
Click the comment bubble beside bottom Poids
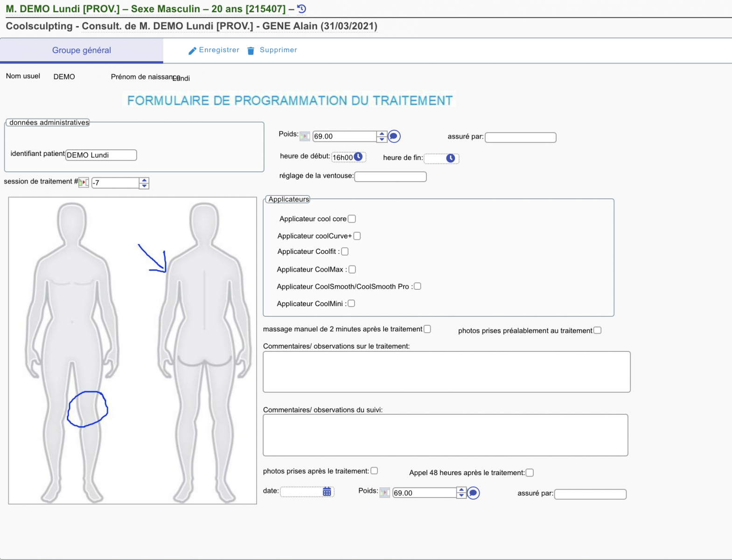(473, 493)
